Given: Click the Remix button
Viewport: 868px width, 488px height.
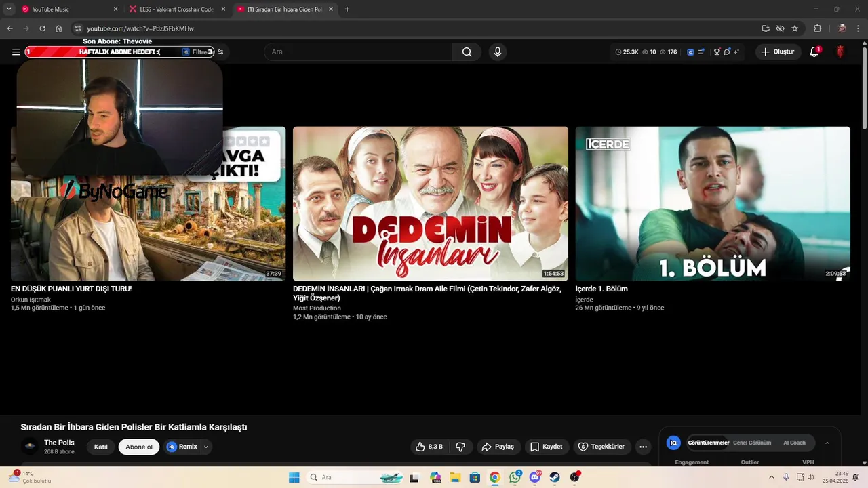Looking at the screenshot, I should [182, 447].
